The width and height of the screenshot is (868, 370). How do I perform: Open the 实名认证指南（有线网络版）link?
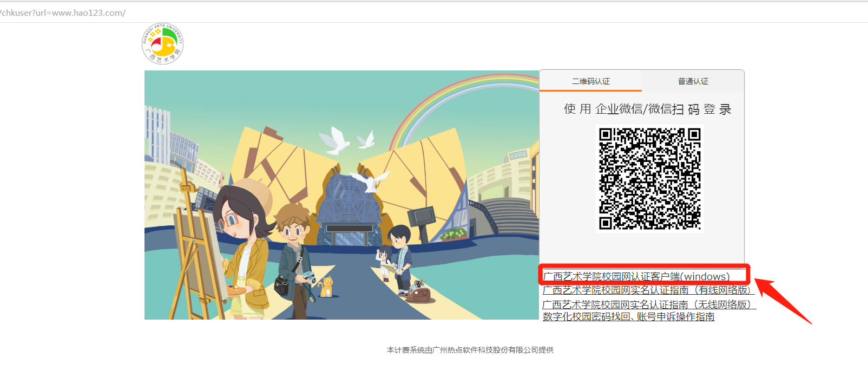click(x=648, y=290)
